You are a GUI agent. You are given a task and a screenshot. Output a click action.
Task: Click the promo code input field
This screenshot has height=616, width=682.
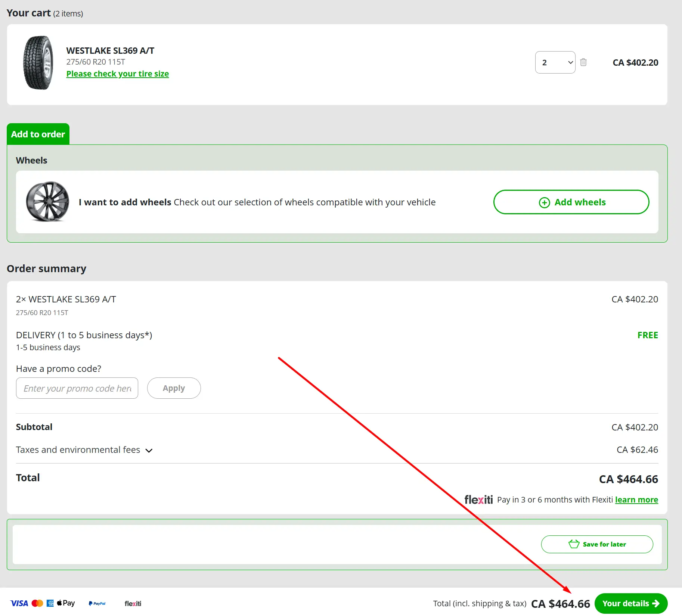tap(77, 388)
